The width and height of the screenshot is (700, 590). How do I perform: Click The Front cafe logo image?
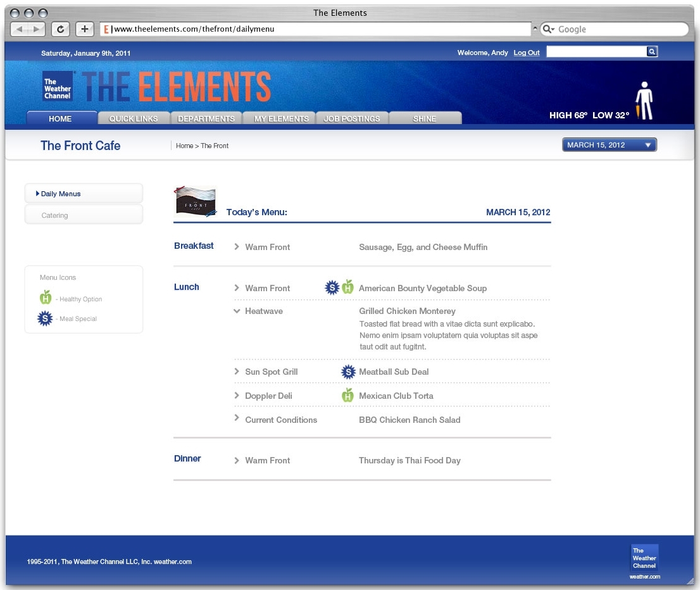point(195,201)
